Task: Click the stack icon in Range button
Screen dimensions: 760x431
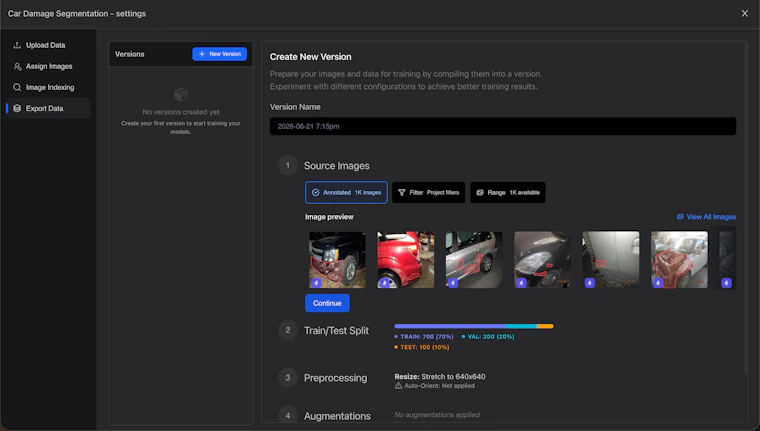Action: point(480,192)
